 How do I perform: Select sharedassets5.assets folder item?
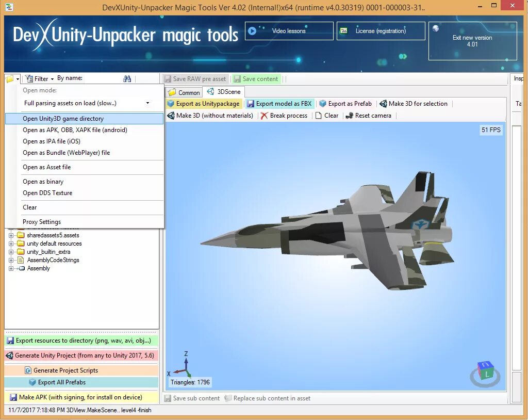pyautogui.click(x=53, y=235)
